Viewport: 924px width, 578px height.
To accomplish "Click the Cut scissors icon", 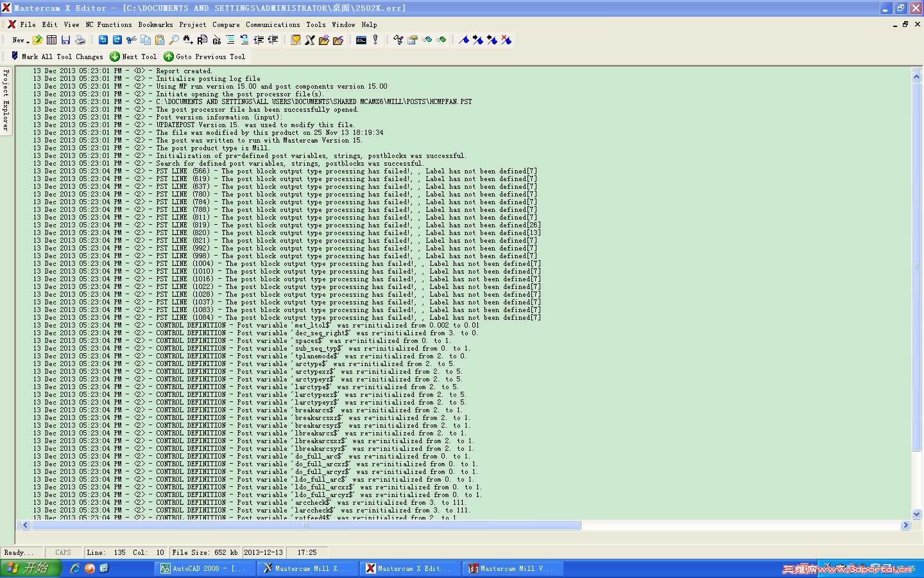I will click(x=132, y=40).
